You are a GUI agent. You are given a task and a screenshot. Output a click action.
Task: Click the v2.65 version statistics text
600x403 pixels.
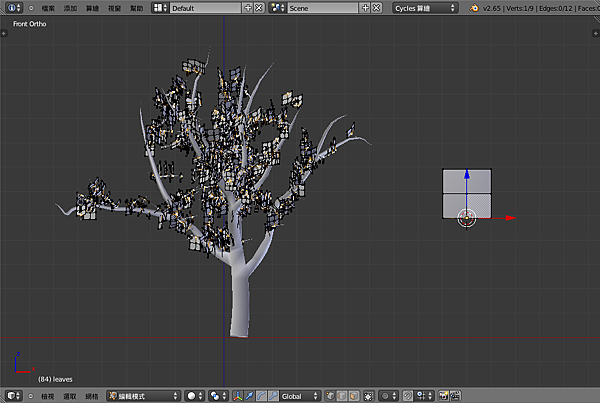pos(541,8)
